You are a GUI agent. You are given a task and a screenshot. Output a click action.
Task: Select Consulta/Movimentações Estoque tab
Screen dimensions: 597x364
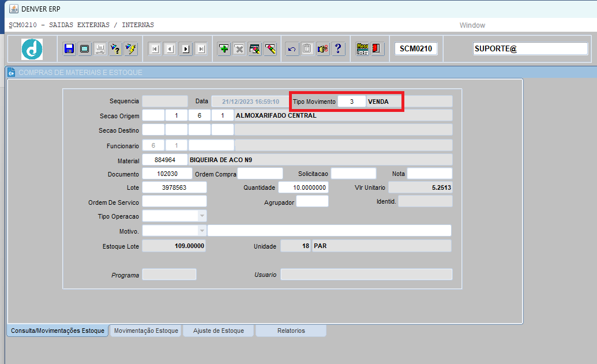[x=58, y=331]
